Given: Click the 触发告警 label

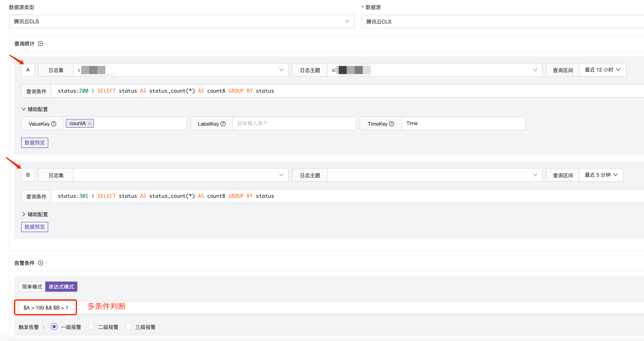Looking at the screenshot, I should pyautogui.click(x=29, y=327).
